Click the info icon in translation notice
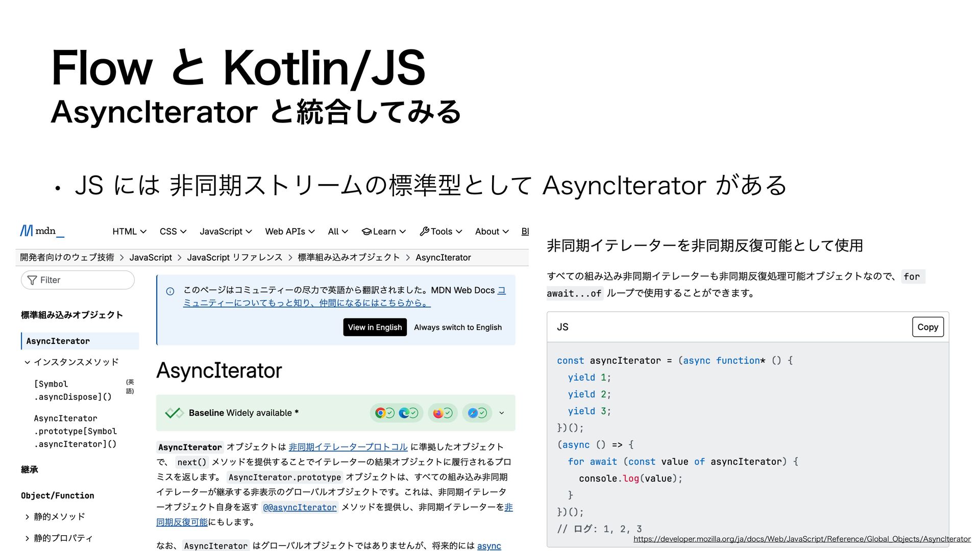This screenshot has height=551, width=980. (x=170, y=291)
